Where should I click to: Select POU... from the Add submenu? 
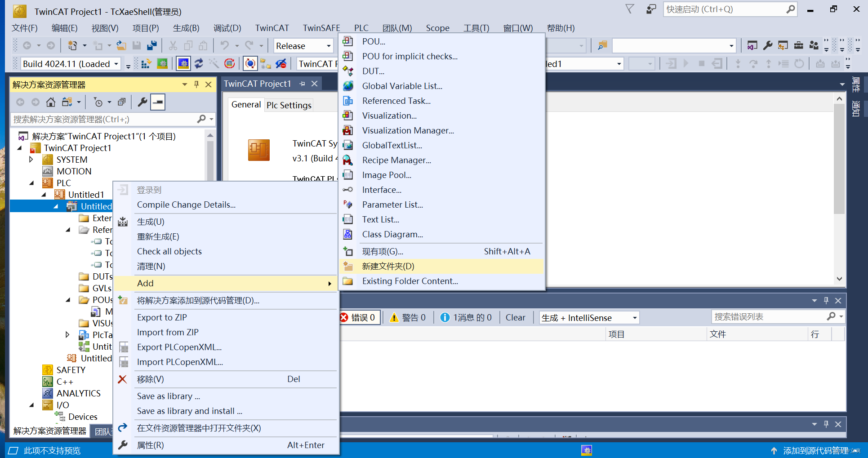pos(441,41)
